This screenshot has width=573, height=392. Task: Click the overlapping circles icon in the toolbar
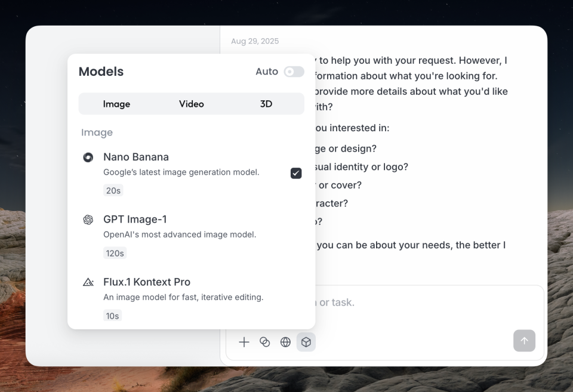[x=265, y=342]
